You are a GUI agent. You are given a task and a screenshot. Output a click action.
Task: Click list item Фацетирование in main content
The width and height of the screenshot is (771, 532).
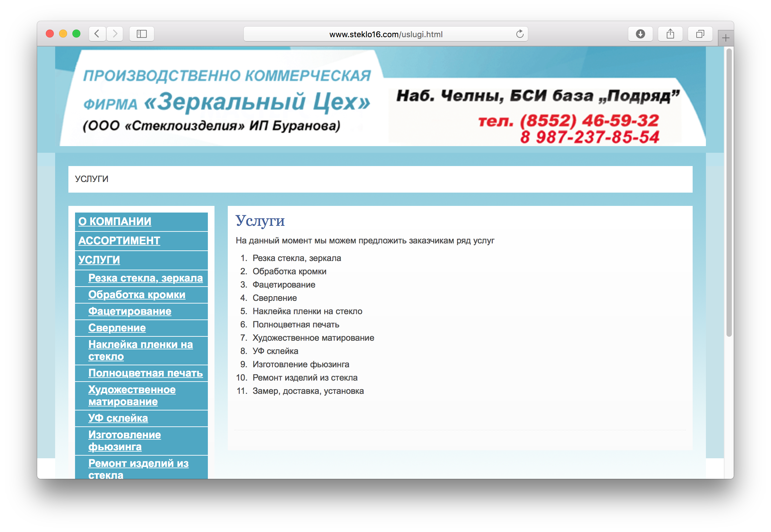tap(284, 285)
